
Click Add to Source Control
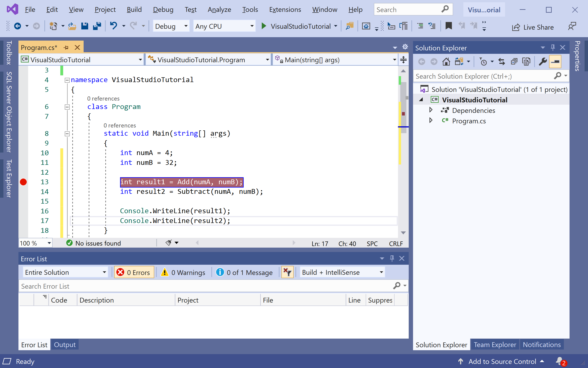[x=502, y=361]
